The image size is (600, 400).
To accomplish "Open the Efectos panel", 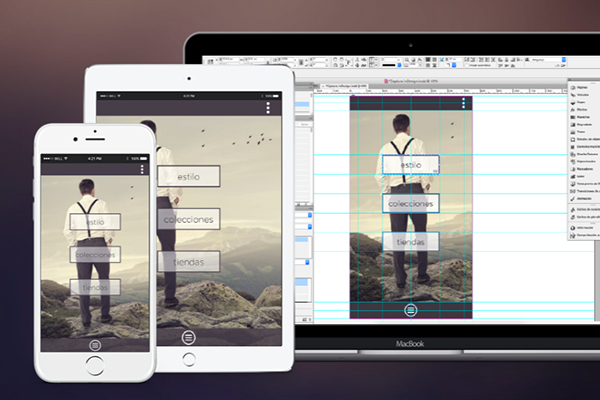I will point(579,110).
